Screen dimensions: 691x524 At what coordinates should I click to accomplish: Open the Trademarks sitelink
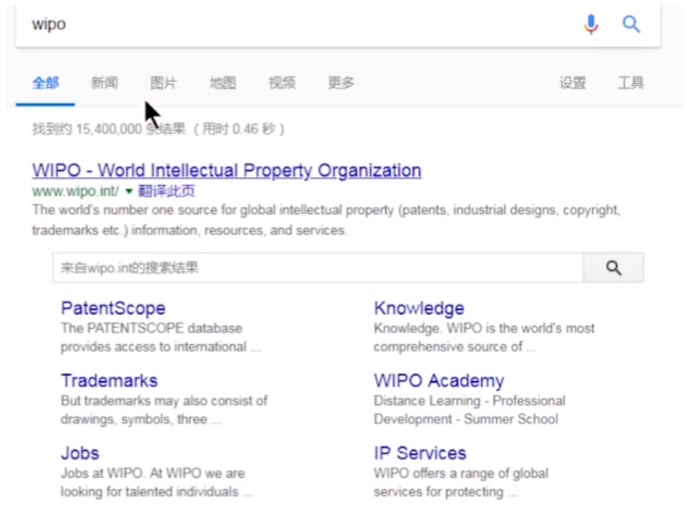[x=109, y=381]
